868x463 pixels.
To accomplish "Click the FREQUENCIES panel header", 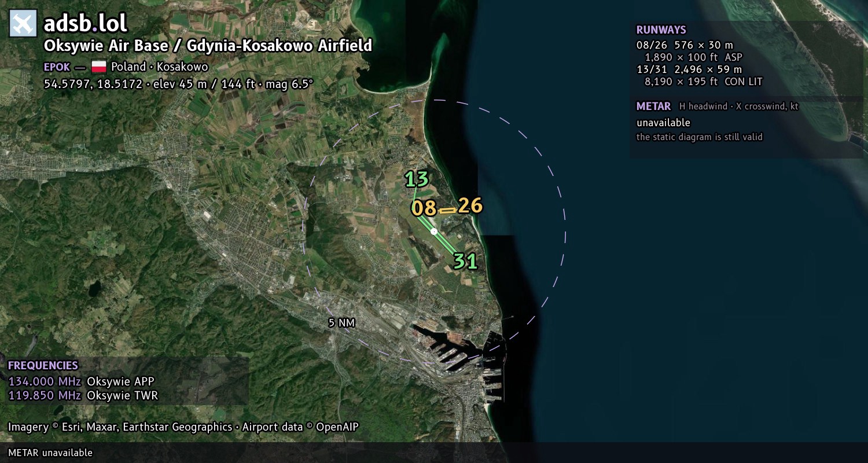I will click(43, 366).
